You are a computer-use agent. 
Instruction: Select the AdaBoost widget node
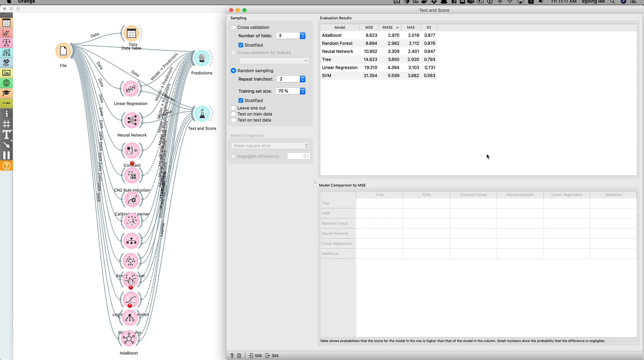pyautogui.click(x=129, y=339)
